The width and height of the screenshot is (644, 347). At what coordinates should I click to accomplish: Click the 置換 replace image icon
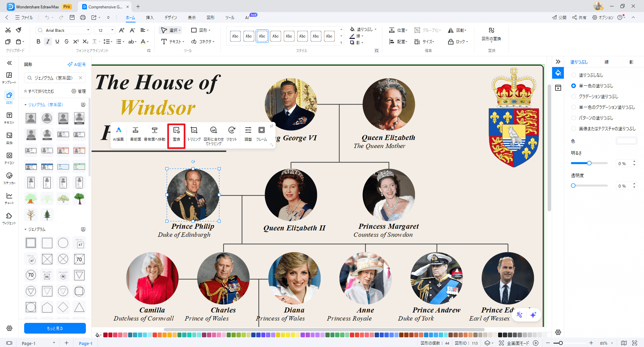(176, 134)
